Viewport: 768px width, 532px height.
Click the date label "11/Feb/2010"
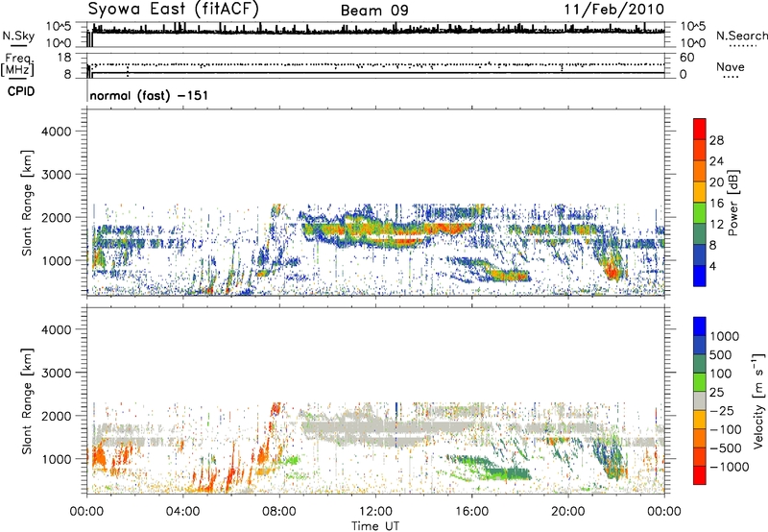tap(614, 10)
